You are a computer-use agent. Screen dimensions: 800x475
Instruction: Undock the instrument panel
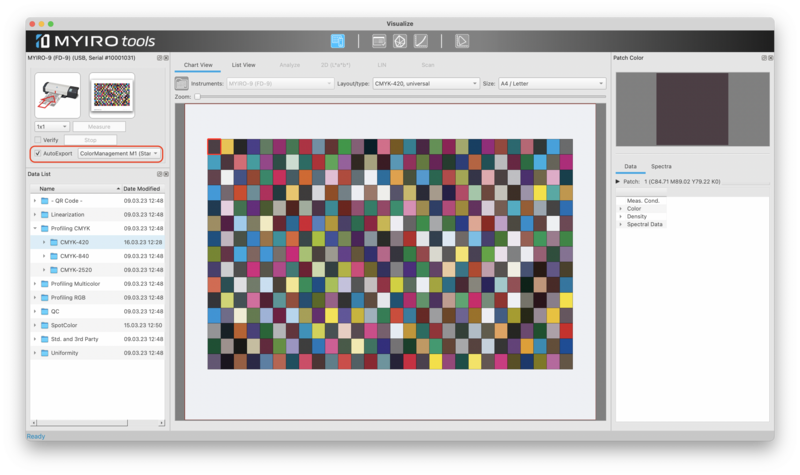(x=159, y=58)
